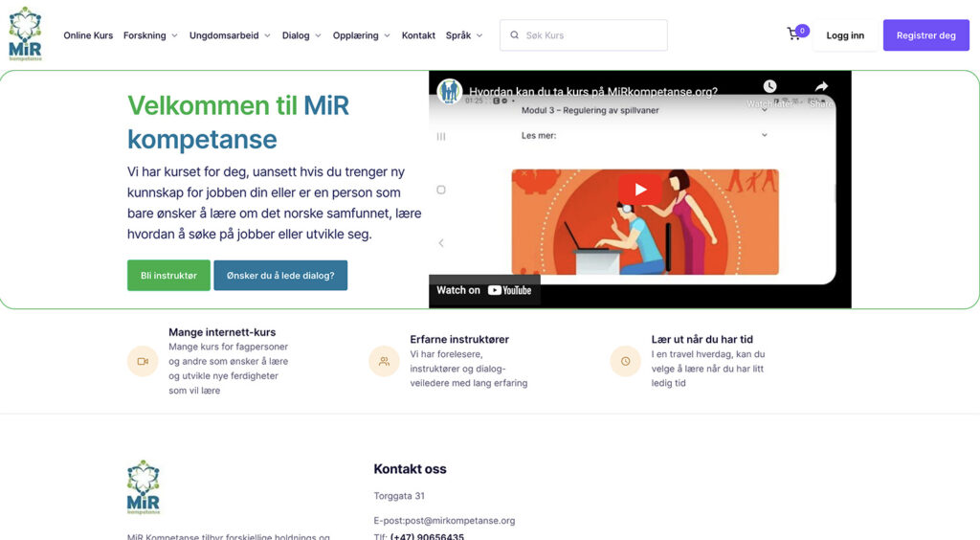Click the Registrer deg button

coord(925,35)
